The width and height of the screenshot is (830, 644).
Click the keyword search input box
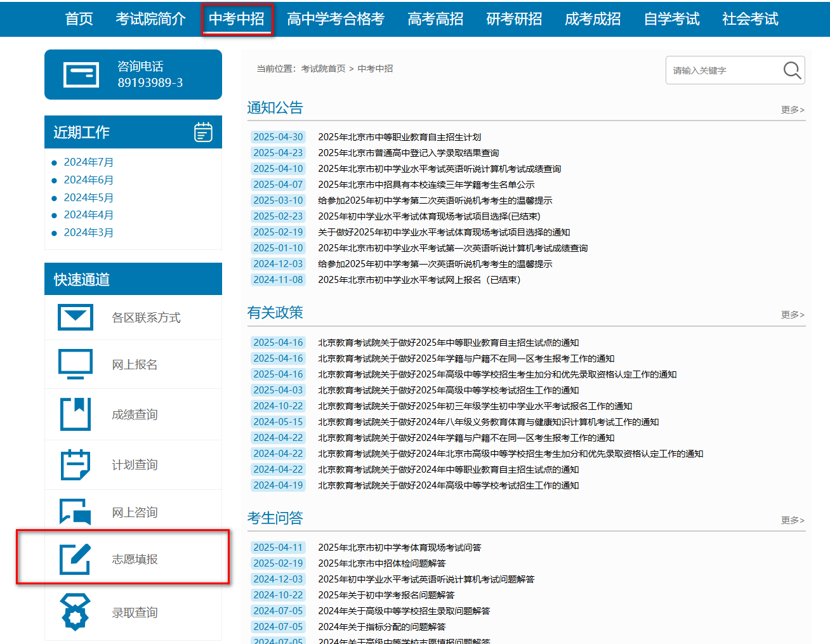click(717, 70)
